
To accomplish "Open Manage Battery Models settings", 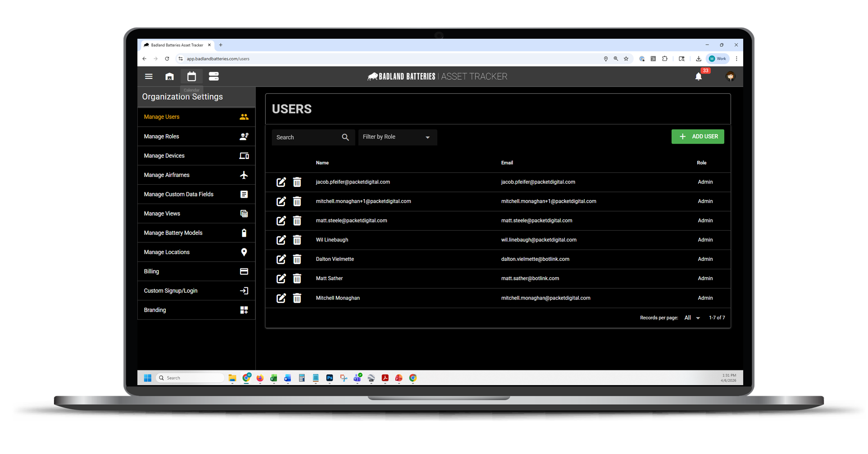I will (196, 233).
